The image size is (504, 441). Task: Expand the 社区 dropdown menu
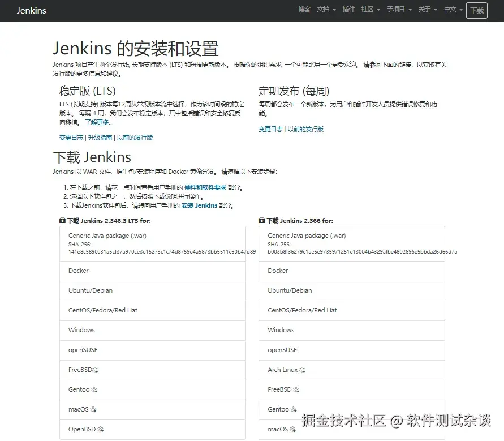(x=371, y=9)
